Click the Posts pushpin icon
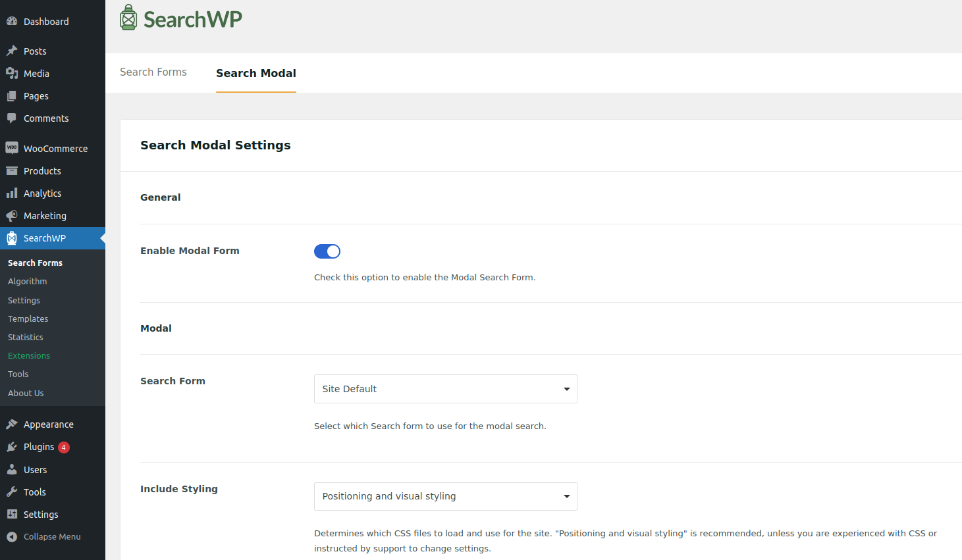 [12, 51]
